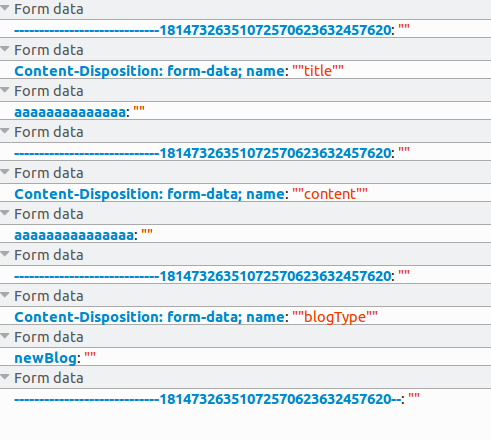Collapse Form data section containing name "blogType"

[5, 295]
